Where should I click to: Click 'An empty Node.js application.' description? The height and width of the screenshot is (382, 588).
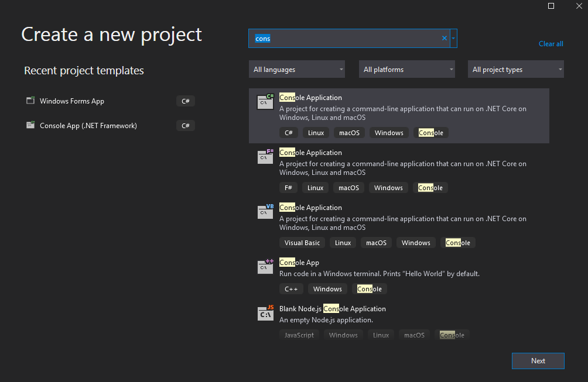tap(326, 320)
